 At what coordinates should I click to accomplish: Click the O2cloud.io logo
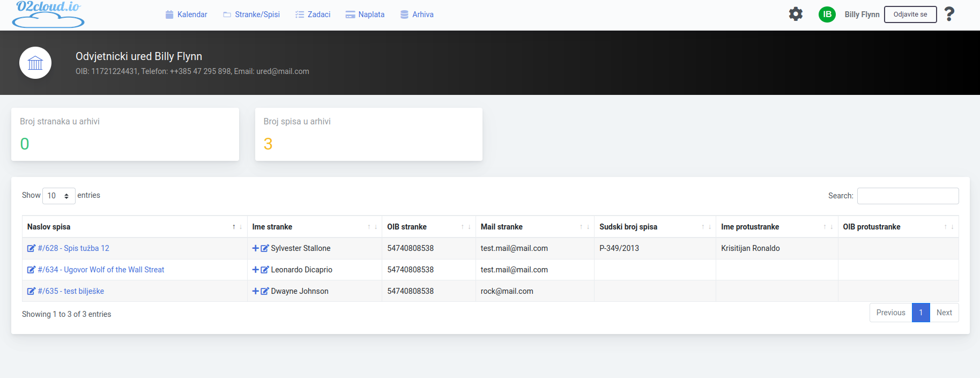(48, 14)
